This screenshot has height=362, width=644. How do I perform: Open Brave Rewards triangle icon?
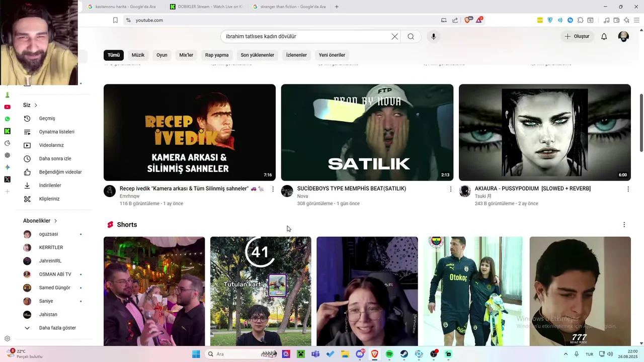coord(479,20)
